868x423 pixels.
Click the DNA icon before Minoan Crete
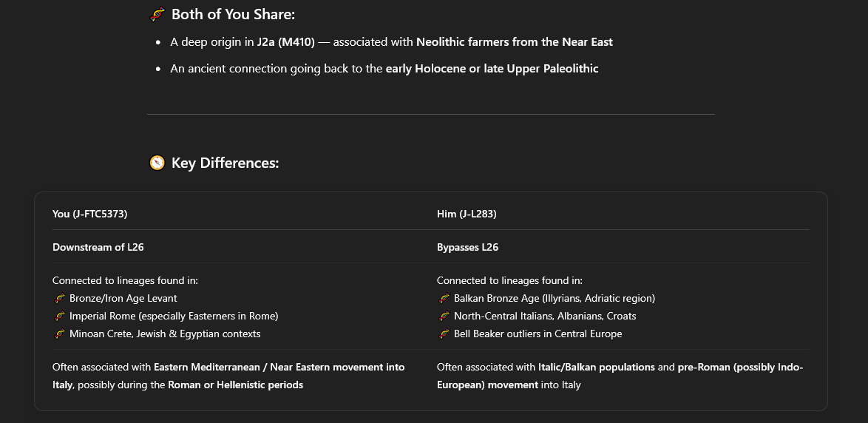coord(59,334)
